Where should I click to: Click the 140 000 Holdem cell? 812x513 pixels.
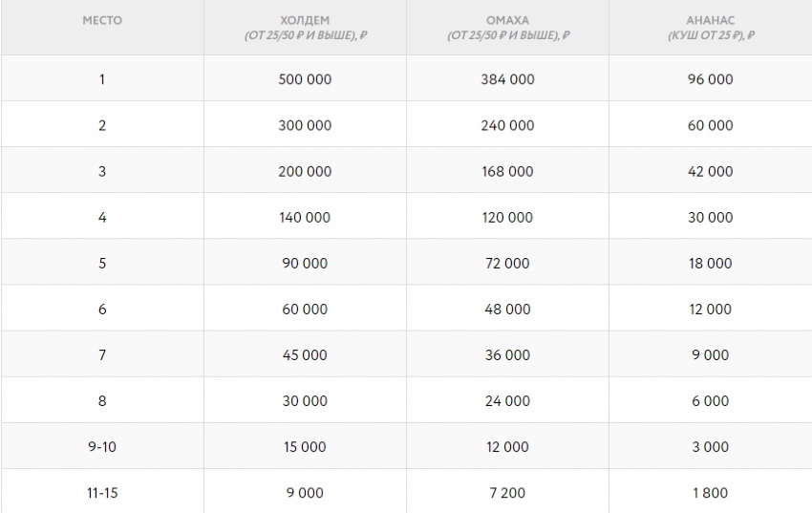click(306, 217)
